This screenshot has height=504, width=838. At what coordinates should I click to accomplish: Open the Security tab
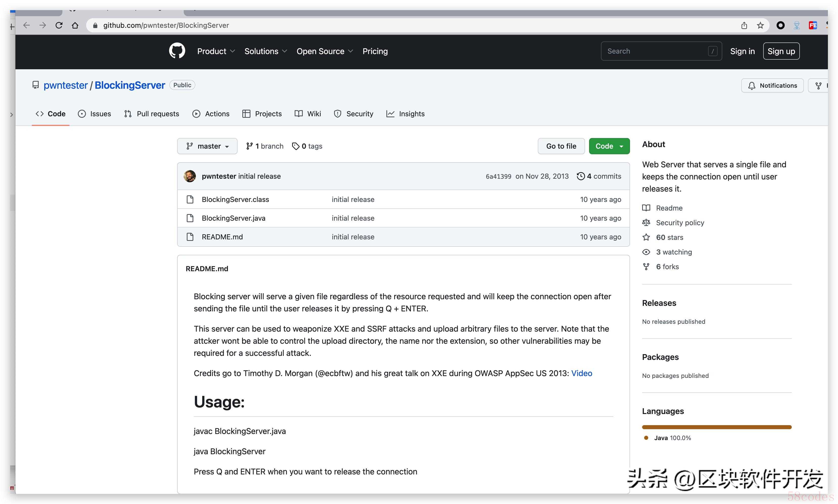coord(354,114)
